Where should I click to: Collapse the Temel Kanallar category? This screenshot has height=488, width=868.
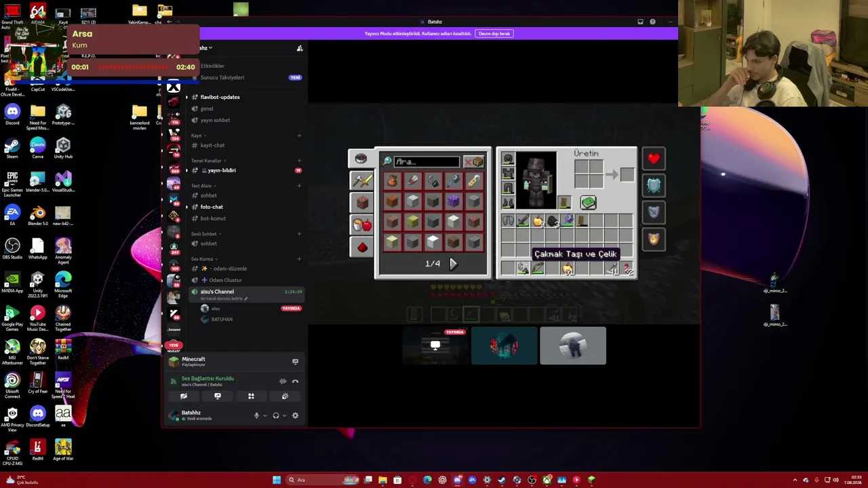click(x=208, y=161)
